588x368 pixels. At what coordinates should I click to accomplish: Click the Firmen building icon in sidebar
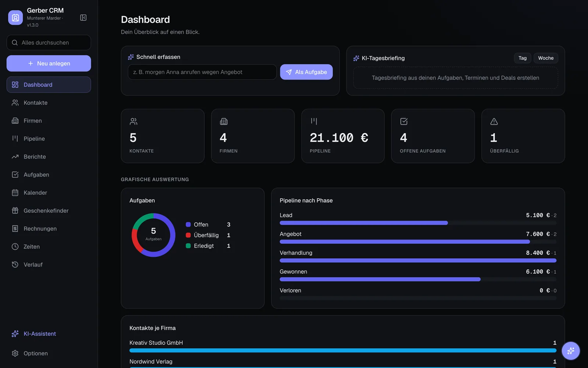click(15, 121)
